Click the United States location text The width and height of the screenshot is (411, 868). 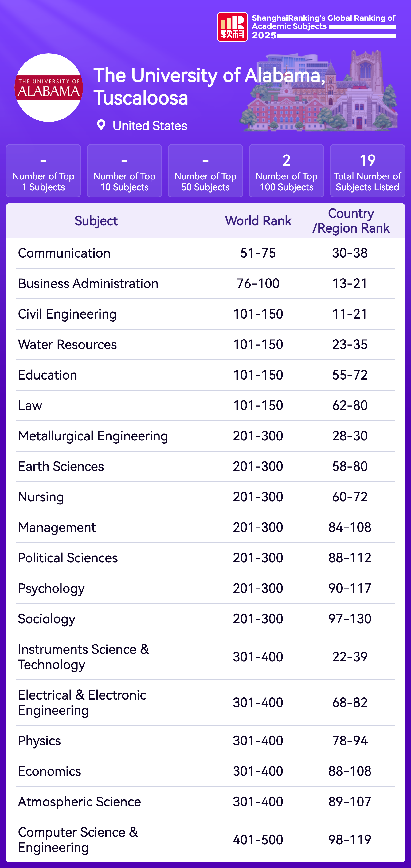150,126
